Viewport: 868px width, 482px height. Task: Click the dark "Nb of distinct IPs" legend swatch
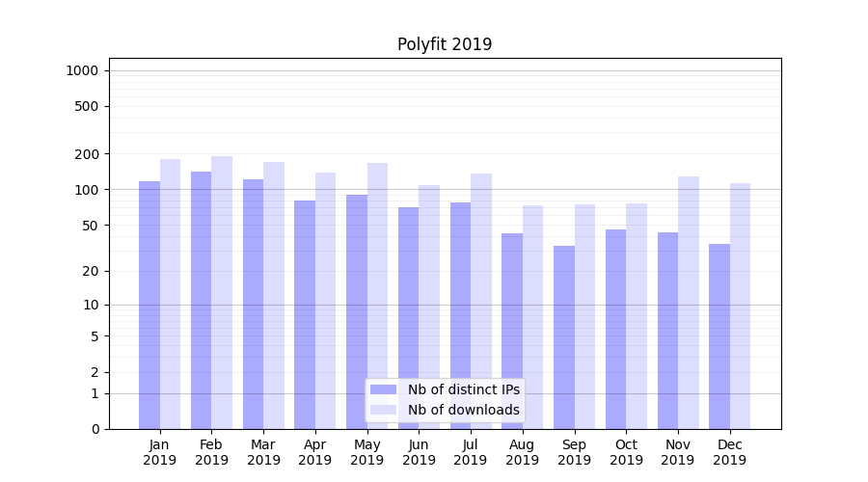point(383,389)
